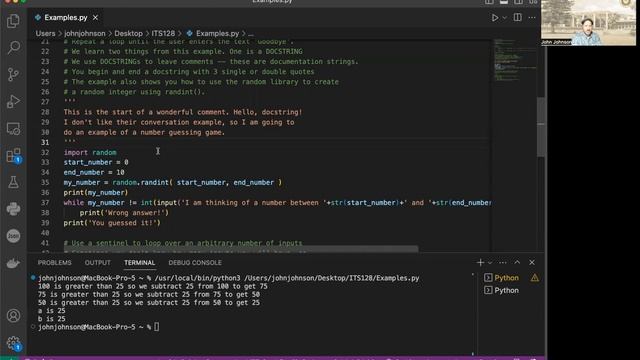Select the Examples.py editor tab
Image resolution: width=640 pixels, height=360 pixels.
66,18
